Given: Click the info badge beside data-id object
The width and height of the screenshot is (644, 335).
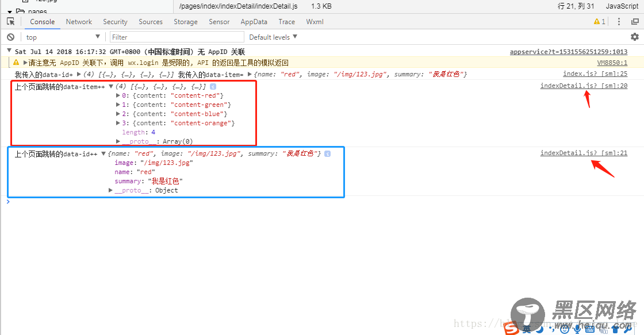Looking at the screenshot, I should point(327,153).
